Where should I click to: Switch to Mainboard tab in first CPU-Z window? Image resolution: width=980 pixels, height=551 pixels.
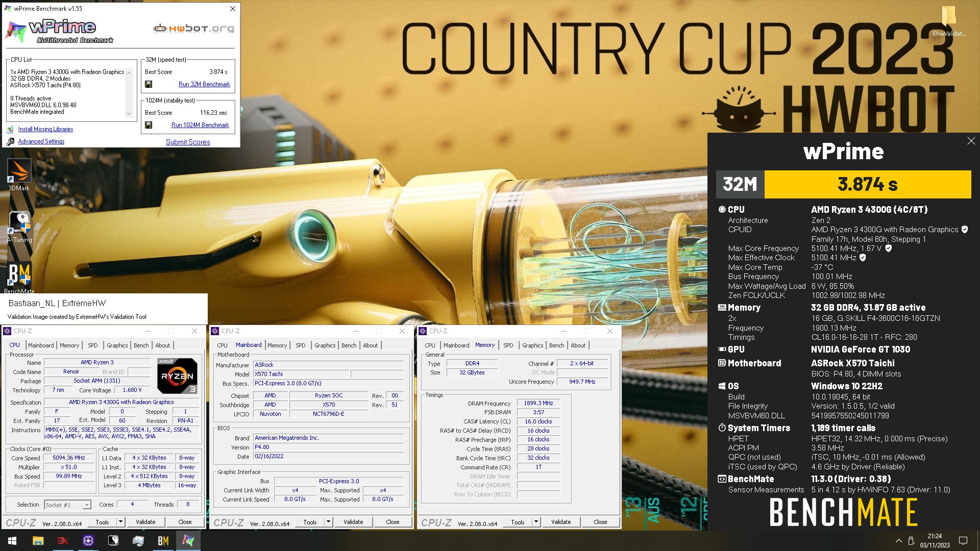(41, 345)
